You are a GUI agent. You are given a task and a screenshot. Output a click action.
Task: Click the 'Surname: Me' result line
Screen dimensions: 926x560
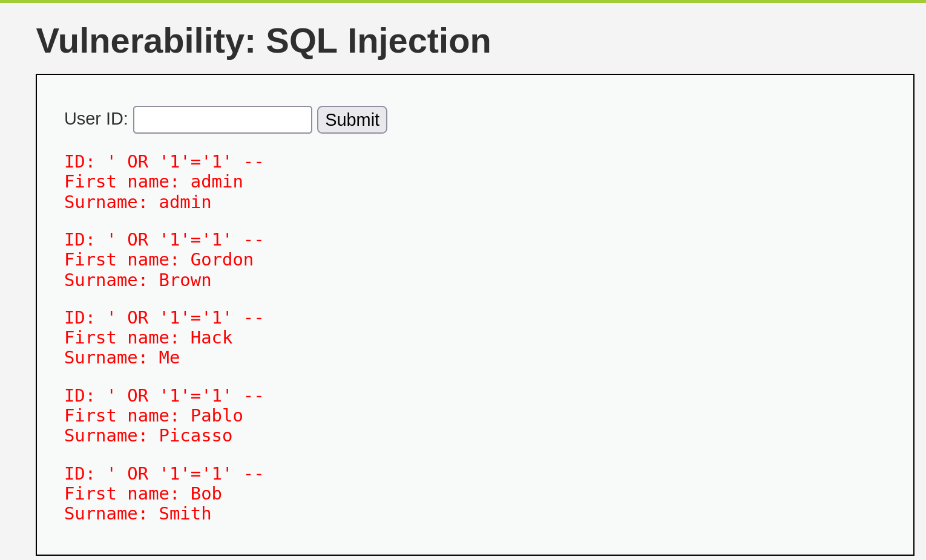click(122, 357)
